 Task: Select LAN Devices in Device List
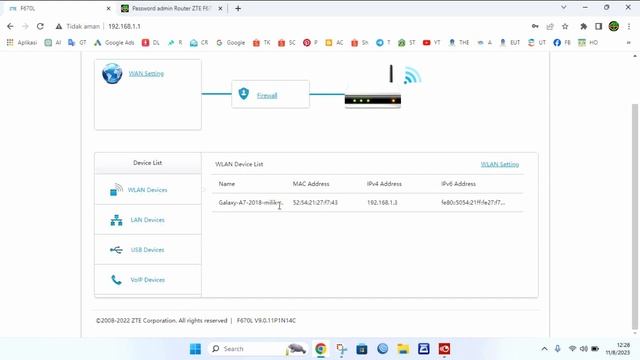(148, 220)
